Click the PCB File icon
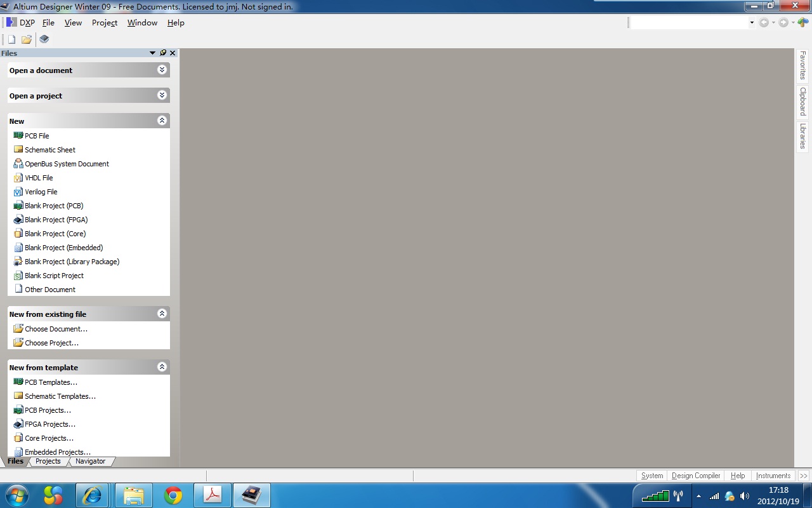Image resolution: width=812 pixels, height=508 pixels. pos(18,135)
